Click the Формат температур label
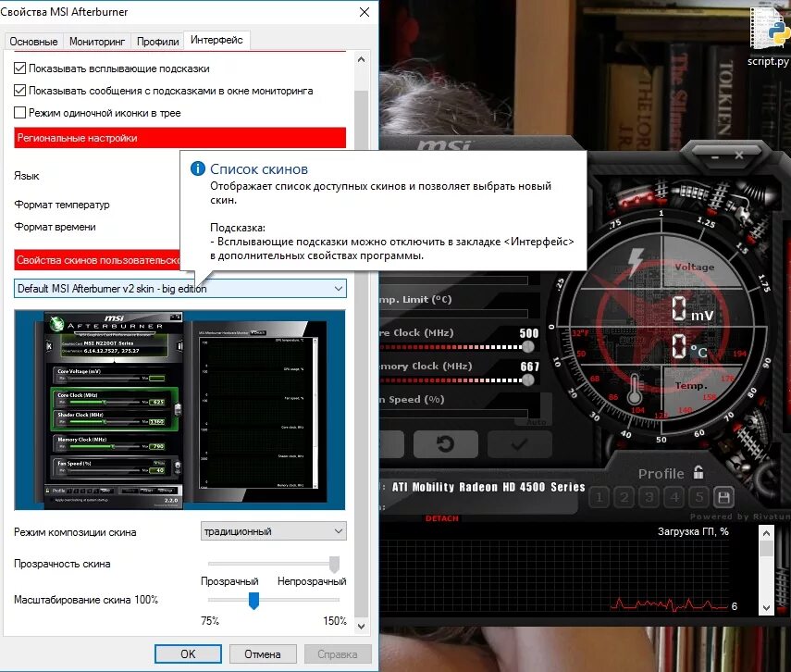791x672 pixels. pos(62,205)
